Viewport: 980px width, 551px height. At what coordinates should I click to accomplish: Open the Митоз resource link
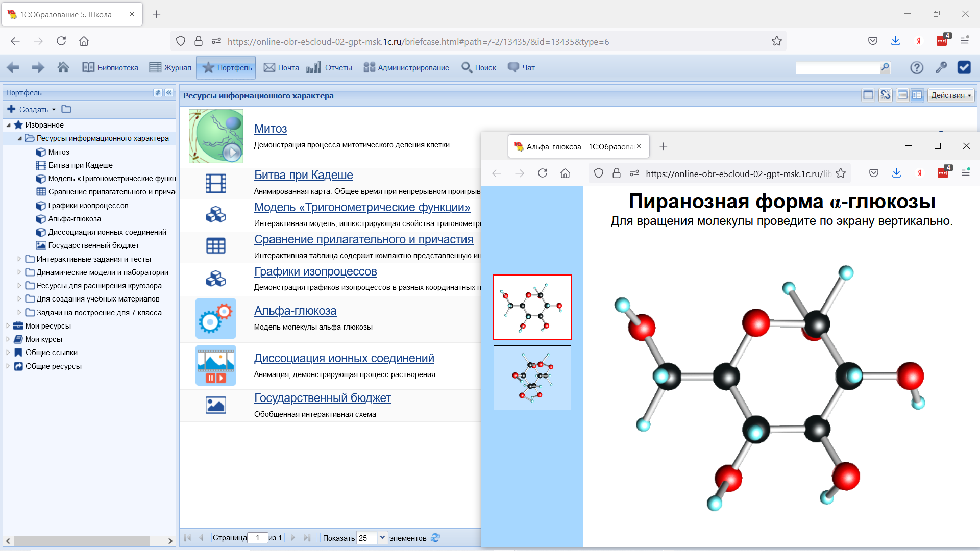click(x=271, y=129)
